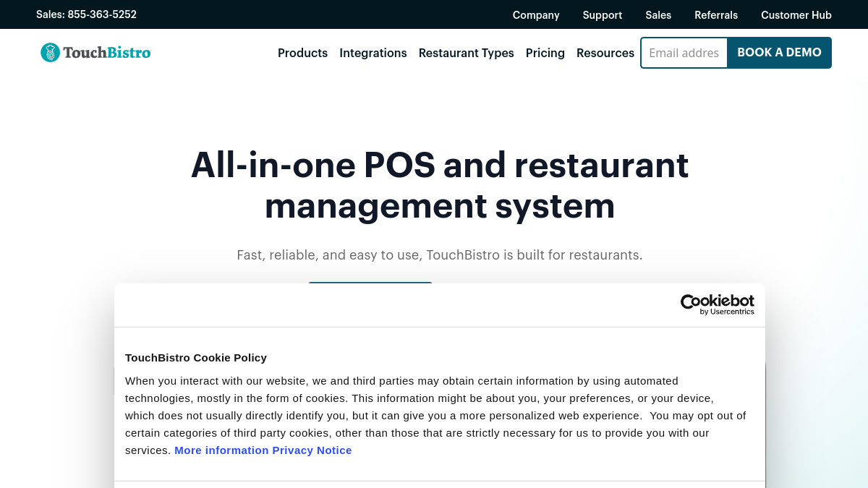This screenshot has height=488, width=868.
Task: Open the Resources navigation menu
Action: (x=605, y=53)
